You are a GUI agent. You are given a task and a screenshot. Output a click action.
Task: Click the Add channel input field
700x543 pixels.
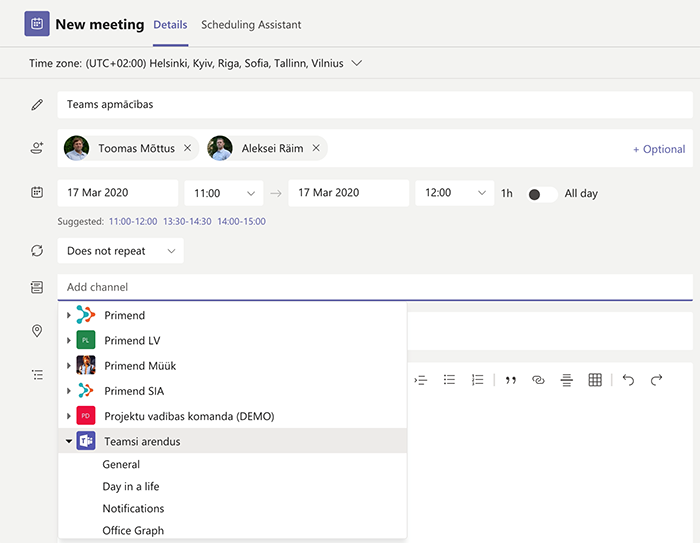375,287
